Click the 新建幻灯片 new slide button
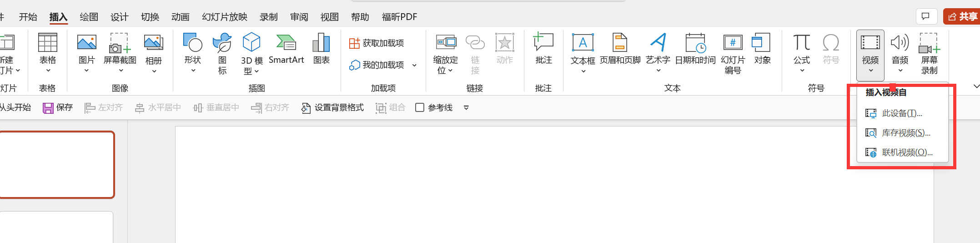 pos(9,53)
